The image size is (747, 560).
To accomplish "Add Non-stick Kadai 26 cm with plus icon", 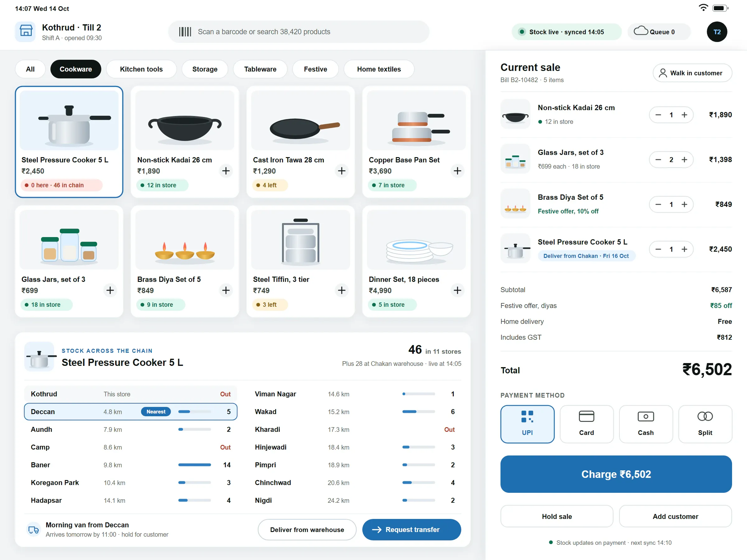I will pyautogui.click(x=226, y=171).
